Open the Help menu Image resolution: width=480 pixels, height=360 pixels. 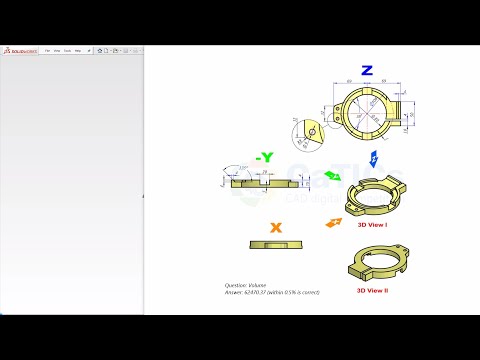[78, 51]
